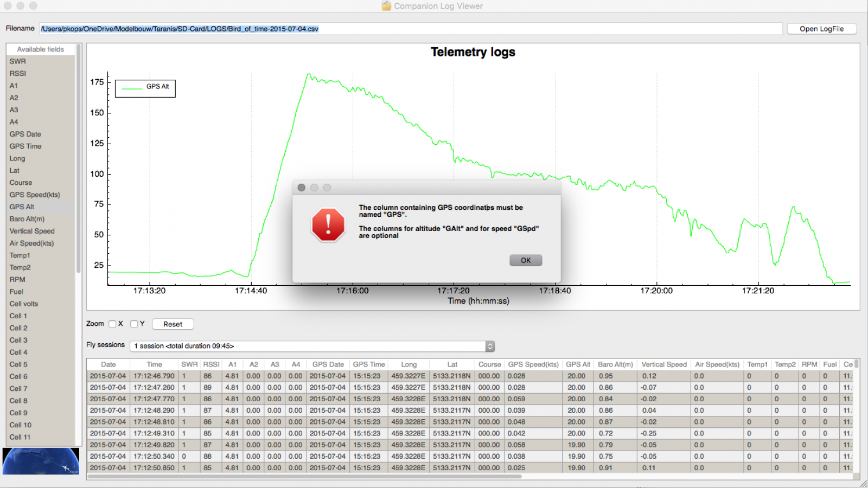Click the 17:16:00 time axis label
The height and width of the screenshot is (488, 868).
(x=353, y=291)
